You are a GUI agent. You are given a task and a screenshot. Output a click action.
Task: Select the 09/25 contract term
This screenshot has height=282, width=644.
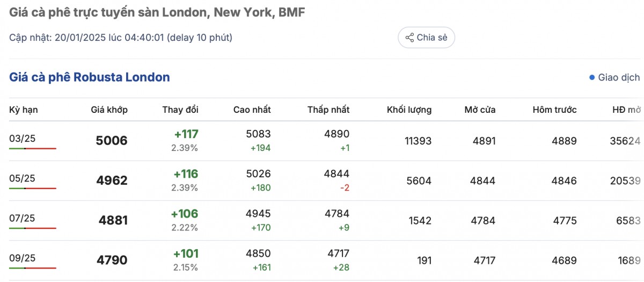(x=22, y=258)
